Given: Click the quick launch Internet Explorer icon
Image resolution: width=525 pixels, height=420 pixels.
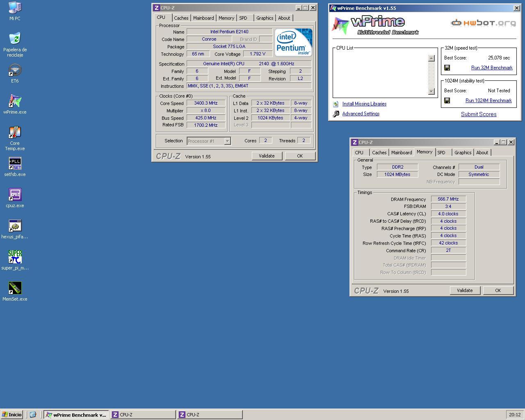Looking at the screenshot, I should pyautogui.click(x=33, y=415).
